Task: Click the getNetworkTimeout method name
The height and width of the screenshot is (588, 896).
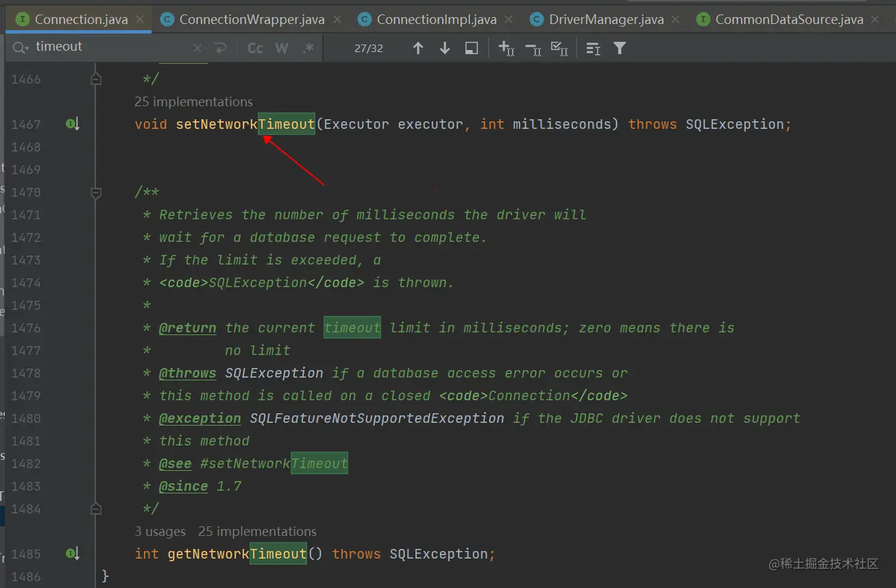Action: click(237, 554)
